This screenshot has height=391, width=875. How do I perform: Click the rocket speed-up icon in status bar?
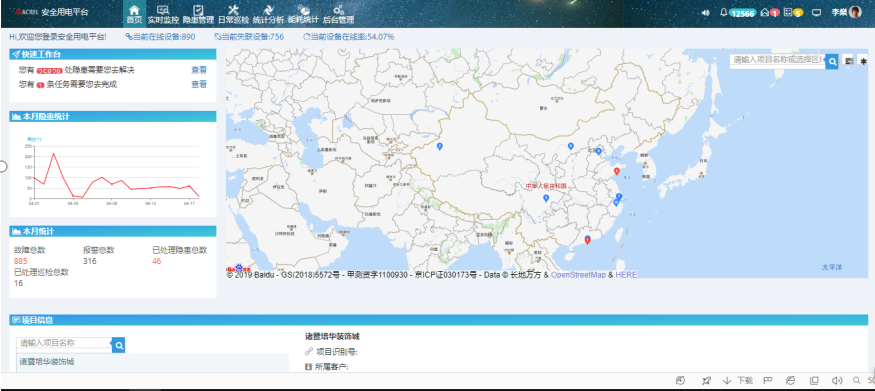706,380
